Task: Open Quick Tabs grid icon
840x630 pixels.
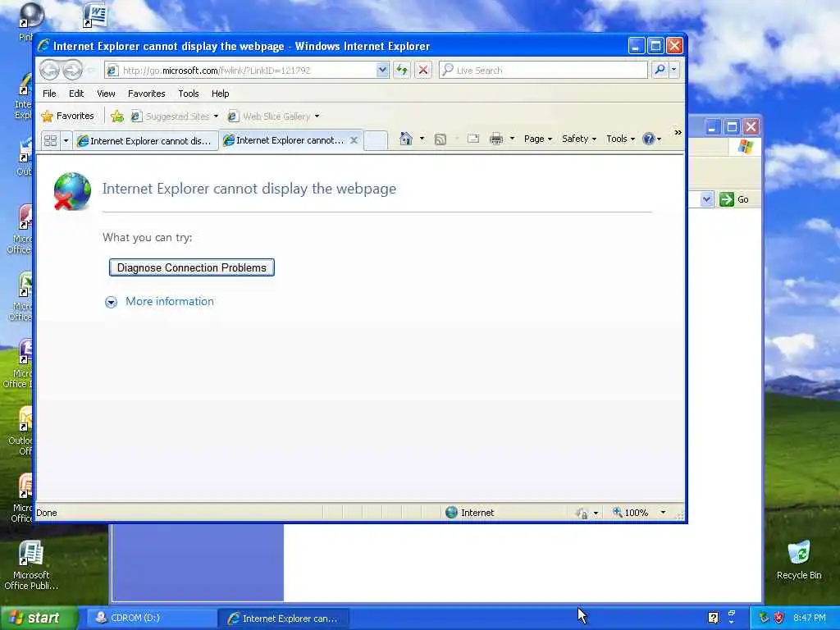Action: 50,140
